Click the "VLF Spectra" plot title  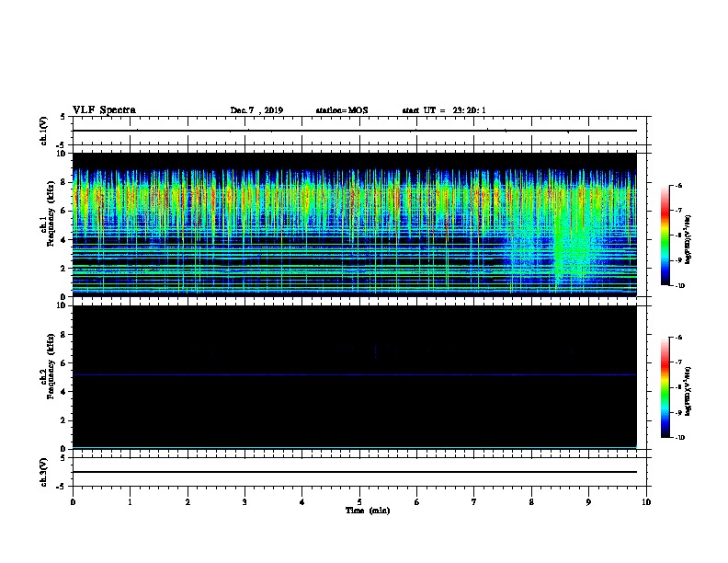pos(104,110)
